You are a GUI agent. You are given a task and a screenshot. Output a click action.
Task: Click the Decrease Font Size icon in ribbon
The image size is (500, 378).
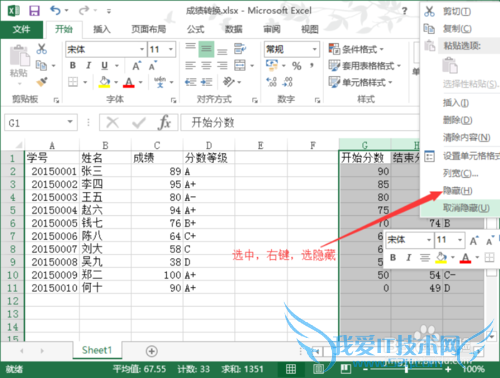tap(153, 66)
